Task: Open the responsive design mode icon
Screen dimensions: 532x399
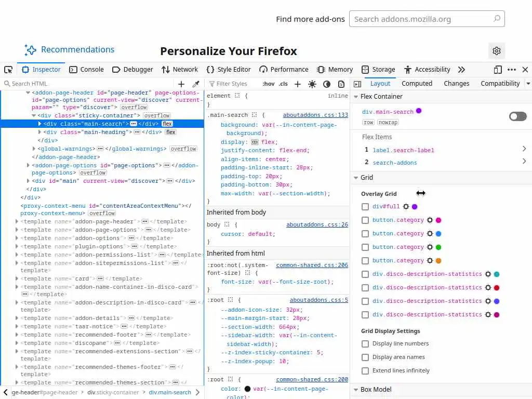Action: [x=497, y=70]
